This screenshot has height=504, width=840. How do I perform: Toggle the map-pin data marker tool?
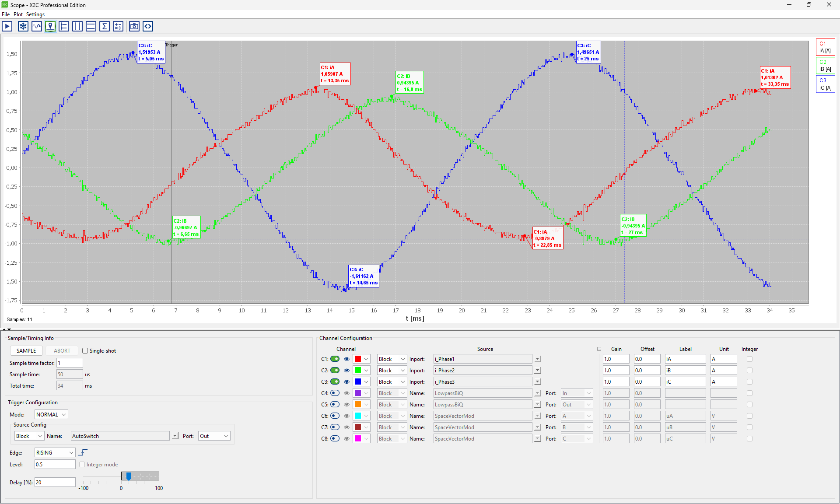50,26
